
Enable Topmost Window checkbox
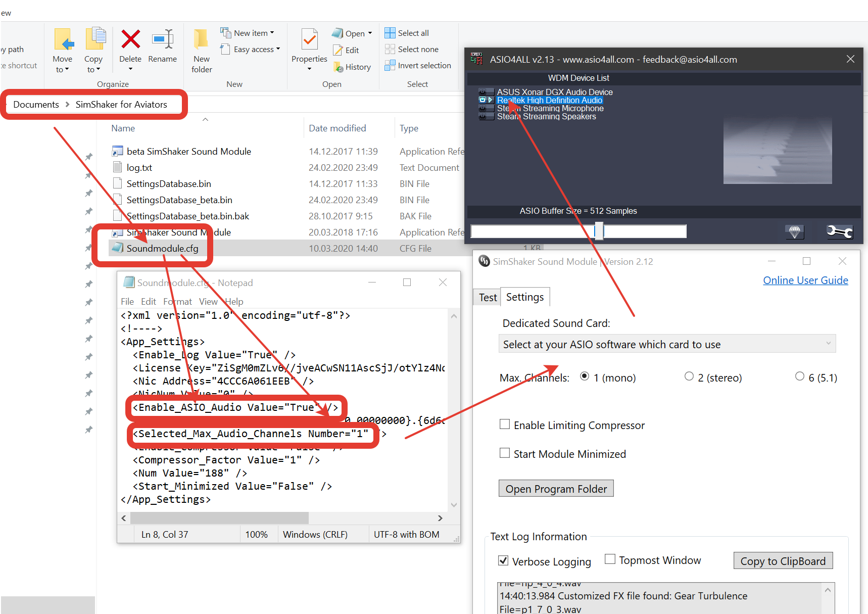[x=610, y=559]
